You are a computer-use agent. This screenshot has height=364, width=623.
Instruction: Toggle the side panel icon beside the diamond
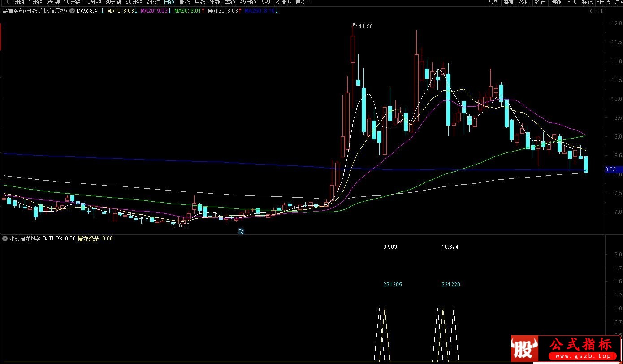point(601,11)
